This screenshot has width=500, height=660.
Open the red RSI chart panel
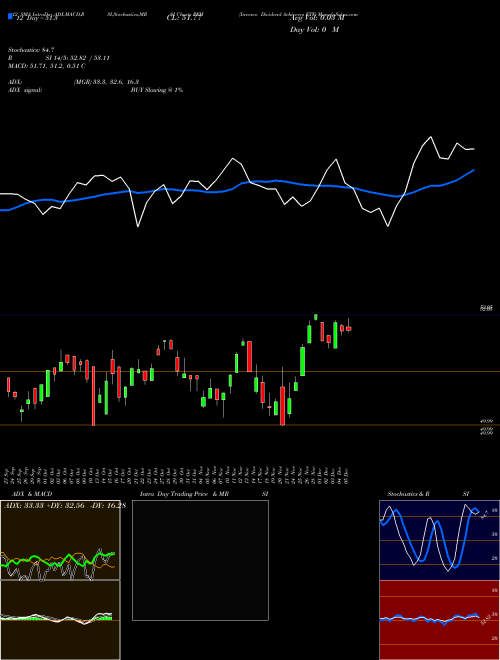point(439,620)
